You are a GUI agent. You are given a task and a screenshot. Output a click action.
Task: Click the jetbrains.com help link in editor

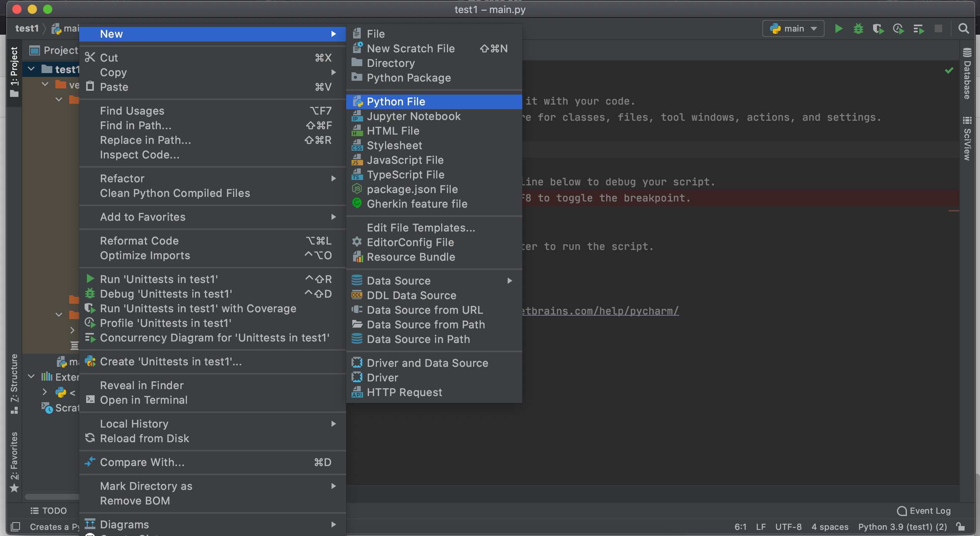600,311
